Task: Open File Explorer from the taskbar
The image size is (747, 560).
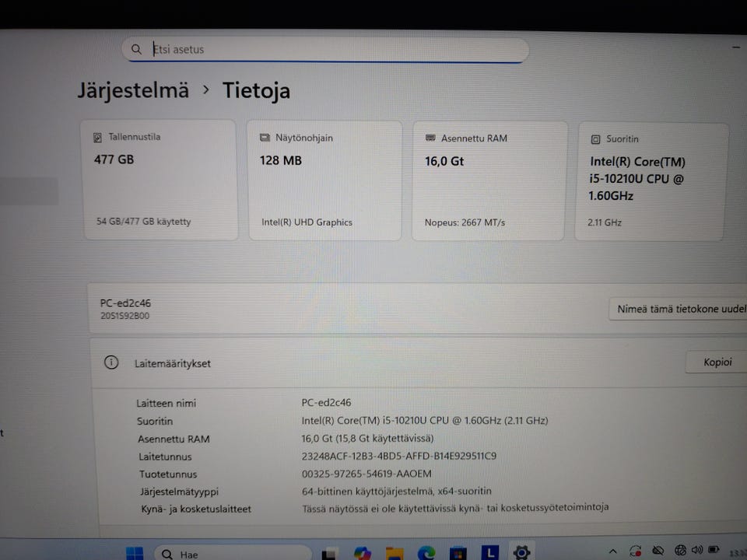Action: click(x=395, y=554)
